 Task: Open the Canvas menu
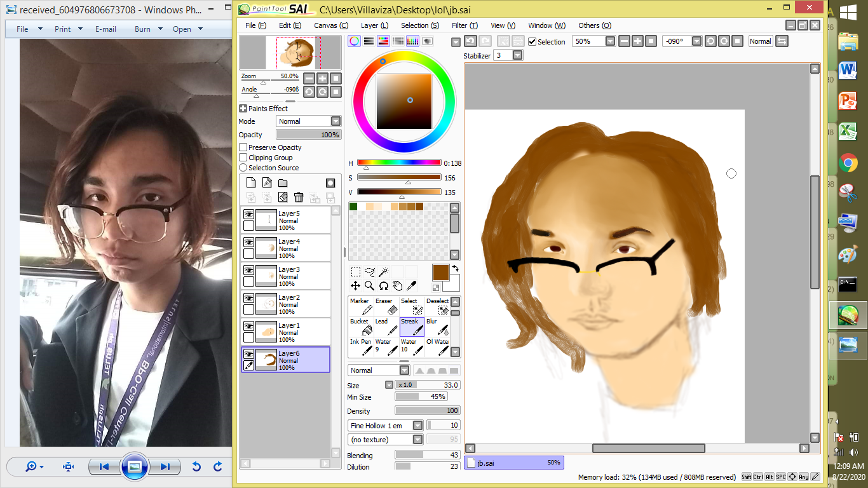pyautogui.click(x=331, y=25)
